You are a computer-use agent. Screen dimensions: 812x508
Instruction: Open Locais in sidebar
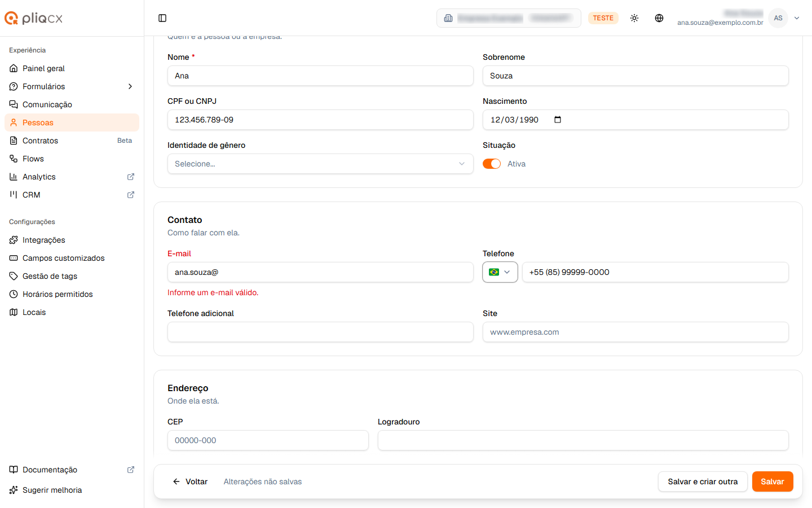pos(72,312)
